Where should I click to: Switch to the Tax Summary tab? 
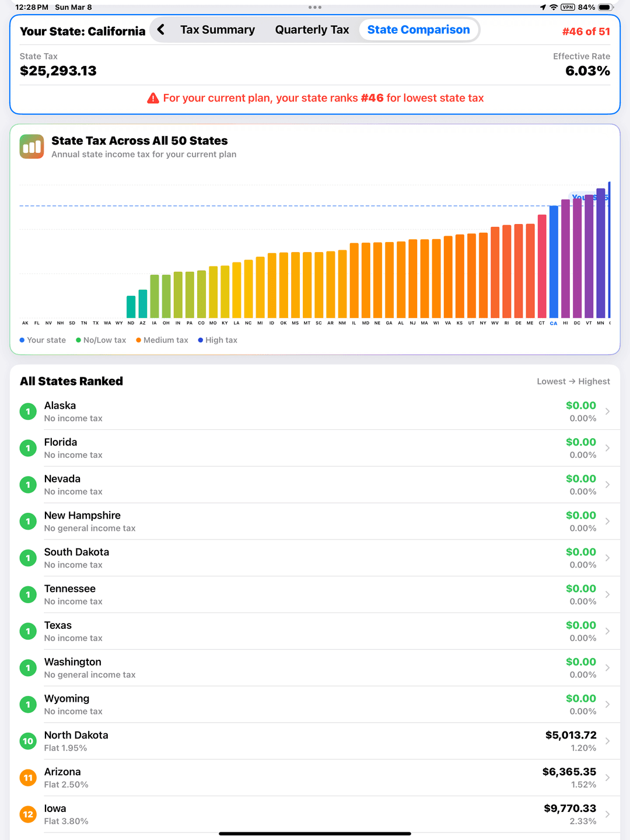pos(217,29)
